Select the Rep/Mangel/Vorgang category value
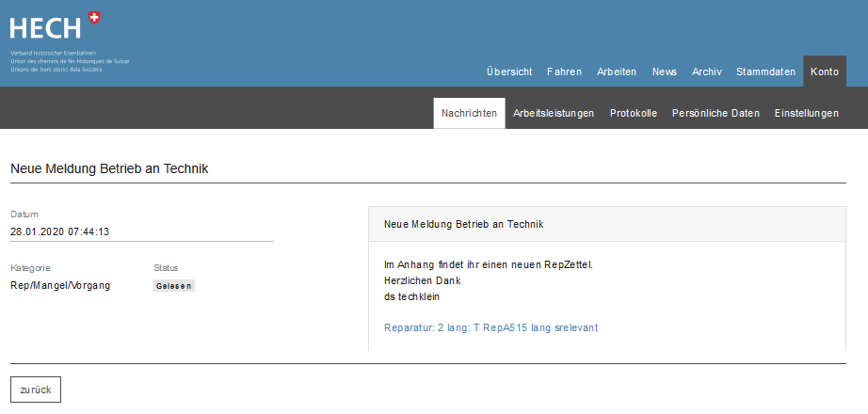868x414 pixels. 60,285
